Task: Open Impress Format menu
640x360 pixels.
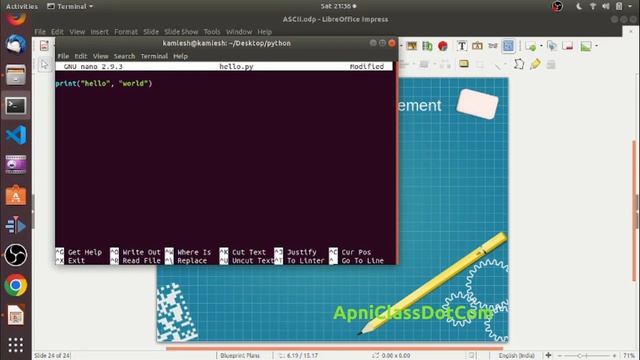Action: [126, 31]
